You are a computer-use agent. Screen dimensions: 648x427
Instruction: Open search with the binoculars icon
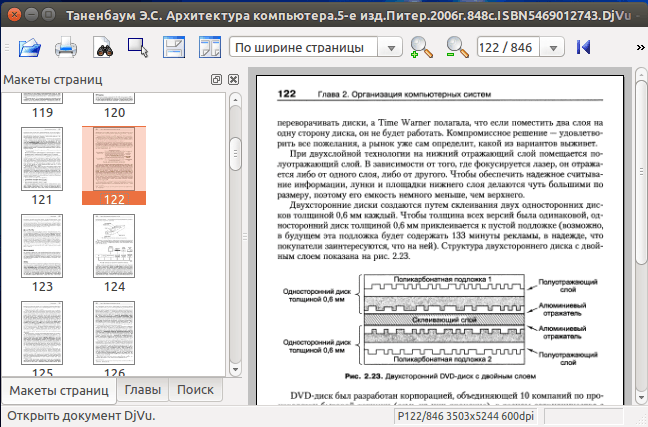103,48
